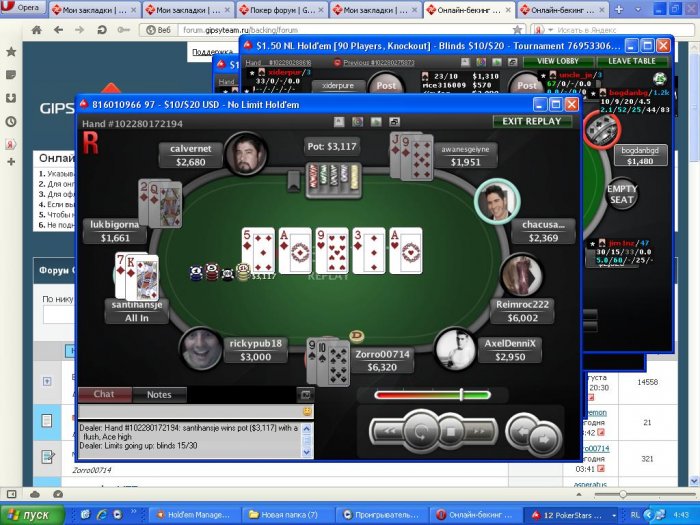Click calvernet player avatar
Screen dimensions: 700x525
pyautogui.click(x=245, y=154)
